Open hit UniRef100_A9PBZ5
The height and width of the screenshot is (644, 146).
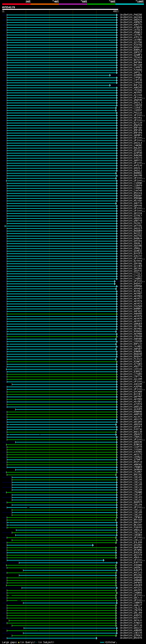click(131, 22)
